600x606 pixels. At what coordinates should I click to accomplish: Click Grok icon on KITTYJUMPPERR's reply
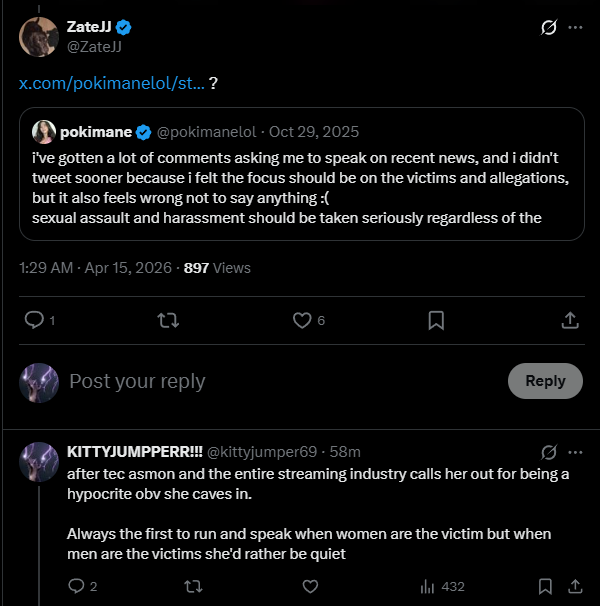coord(548,452)
